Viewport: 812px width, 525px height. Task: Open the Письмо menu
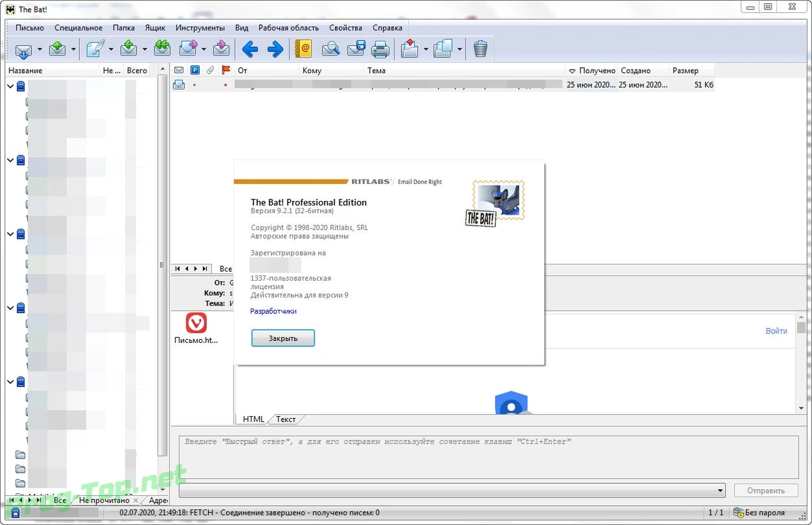[x=29, y=28]
